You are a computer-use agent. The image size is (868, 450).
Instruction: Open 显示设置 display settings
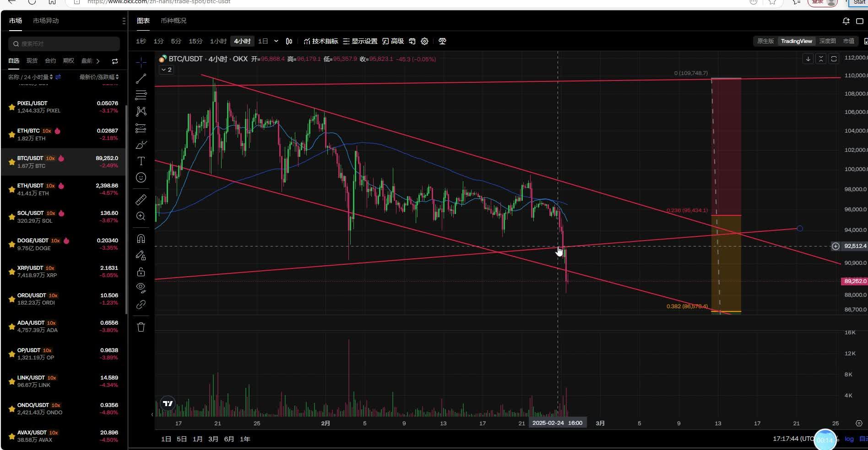[x=360, y=41]
